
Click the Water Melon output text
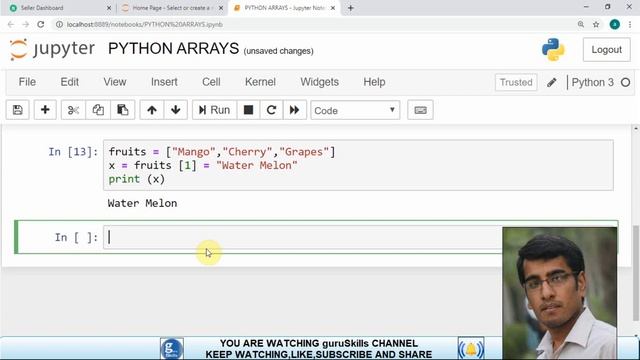point(142,203)
